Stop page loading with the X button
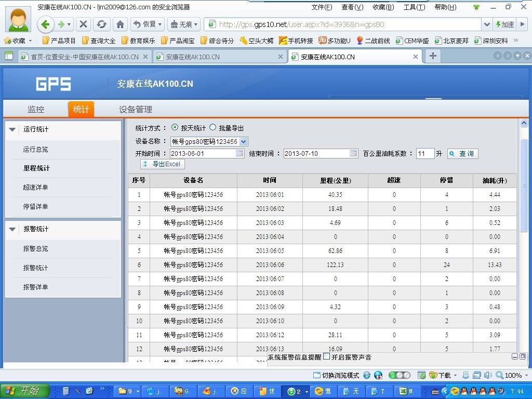The width and height of the screenshot is (532, 399). coord(83,24)
